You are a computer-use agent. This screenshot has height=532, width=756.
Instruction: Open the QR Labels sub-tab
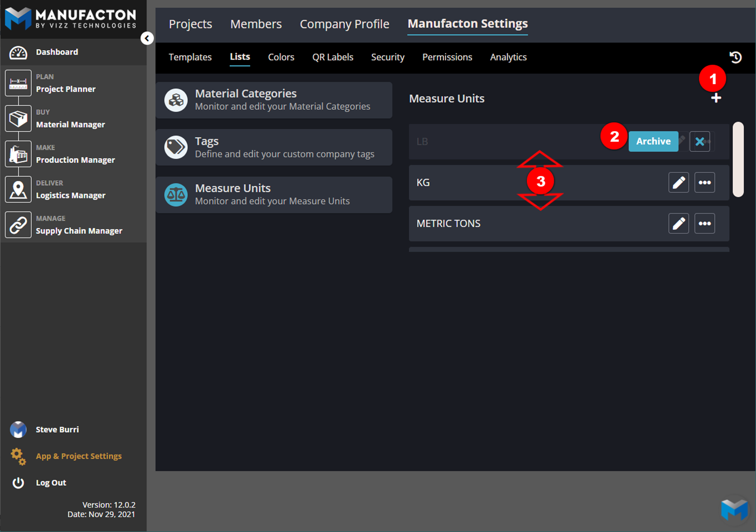[332, 57]
